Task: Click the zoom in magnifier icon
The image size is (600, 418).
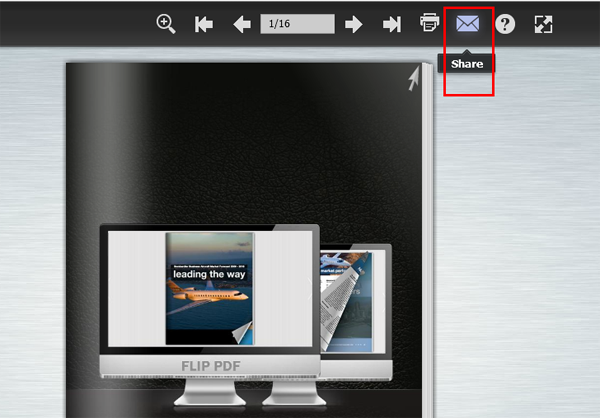Action: (x=166, y=24)
